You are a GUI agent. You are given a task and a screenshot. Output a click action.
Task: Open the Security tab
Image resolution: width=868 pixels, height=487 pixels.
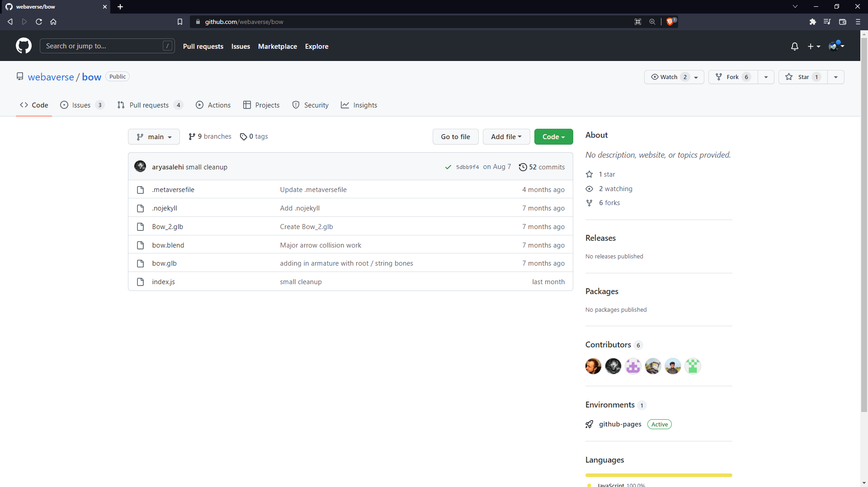[x=310, y=105]
